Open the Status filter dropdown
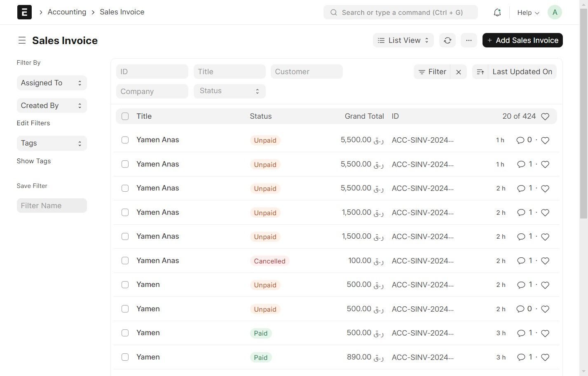The width and height of the screenshot is (588, 376). [x=230, y=91]
